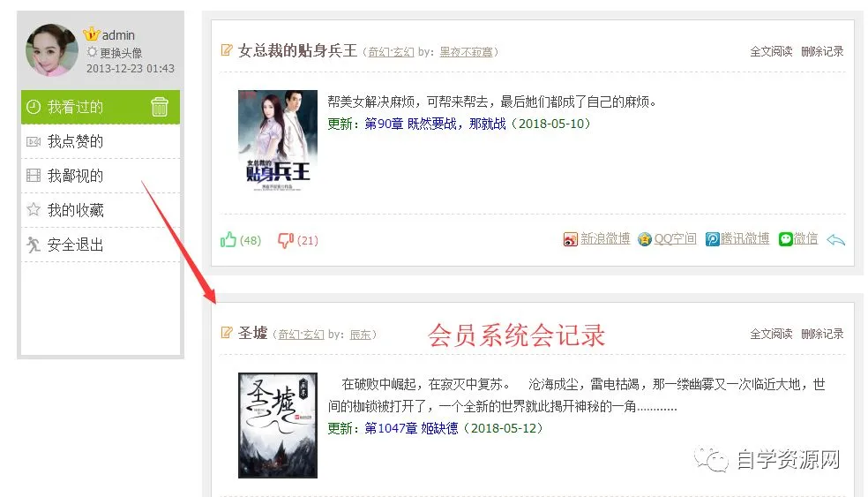Click the 腾讯微博 share icon
The width and height of the screenshot is (868, 497).
click(x=712, y=239)
